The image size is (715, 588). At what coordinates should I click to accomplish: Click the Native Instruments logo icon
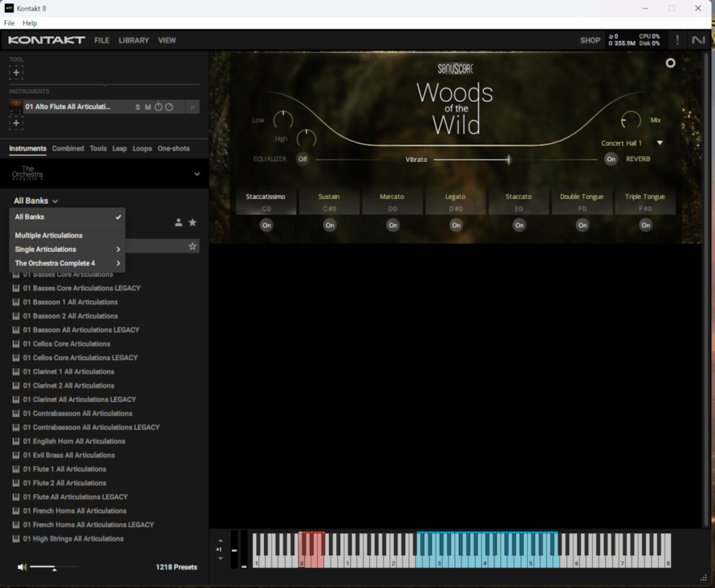click(x=698, y=40)
